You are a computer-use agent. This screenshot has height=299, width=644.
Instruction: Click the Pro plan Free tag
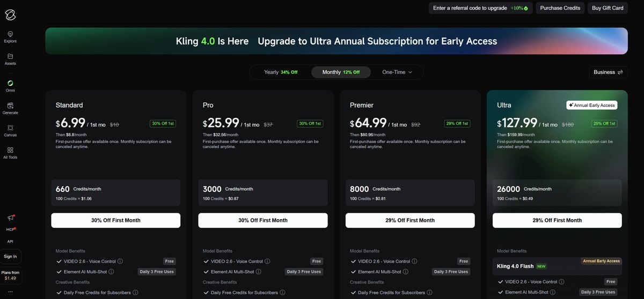point(317,261)
